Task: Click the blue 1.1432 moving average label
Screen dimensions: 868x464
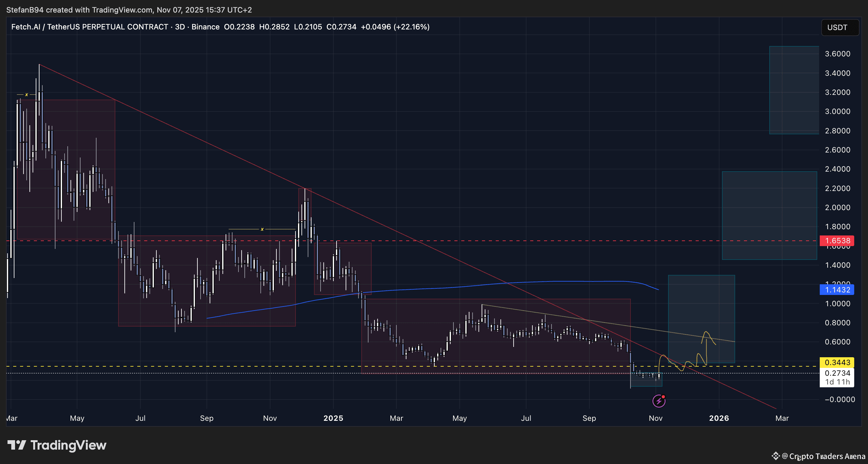Action: point(837,290)
